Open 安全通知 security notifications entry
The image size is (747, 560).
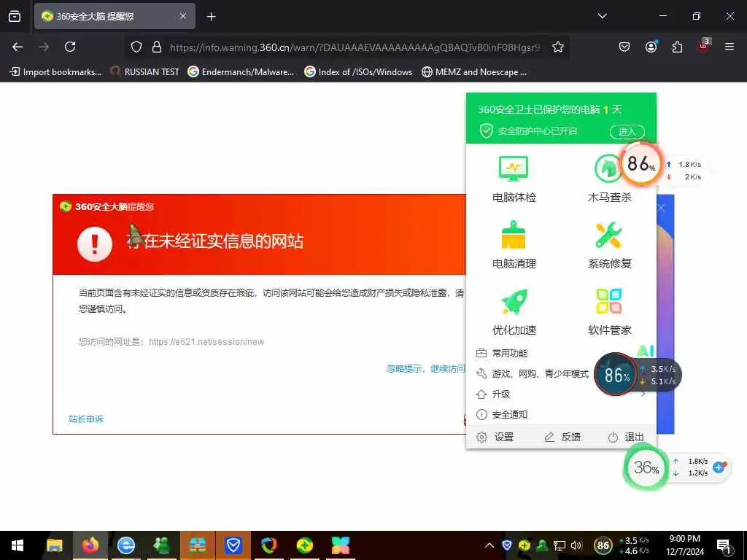(x=502, y=415)
